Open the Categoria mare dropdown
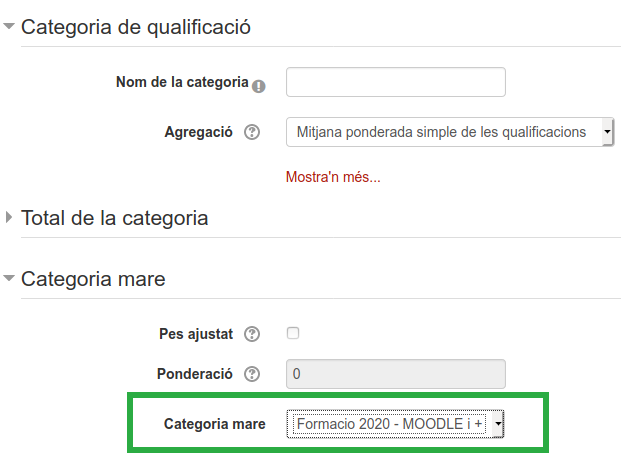The width and height of the screenshot is (621, 463). click(395, 425)
